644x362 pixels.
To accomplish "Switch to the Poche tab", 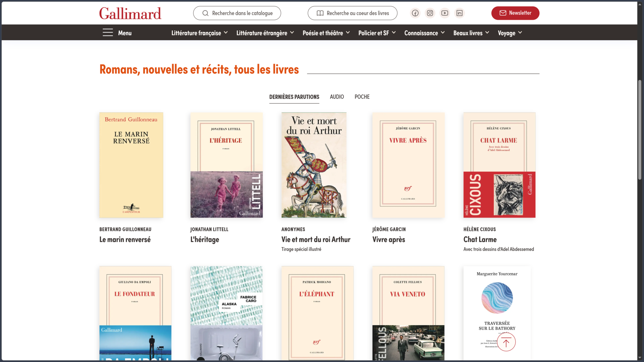I will point(362,97).
